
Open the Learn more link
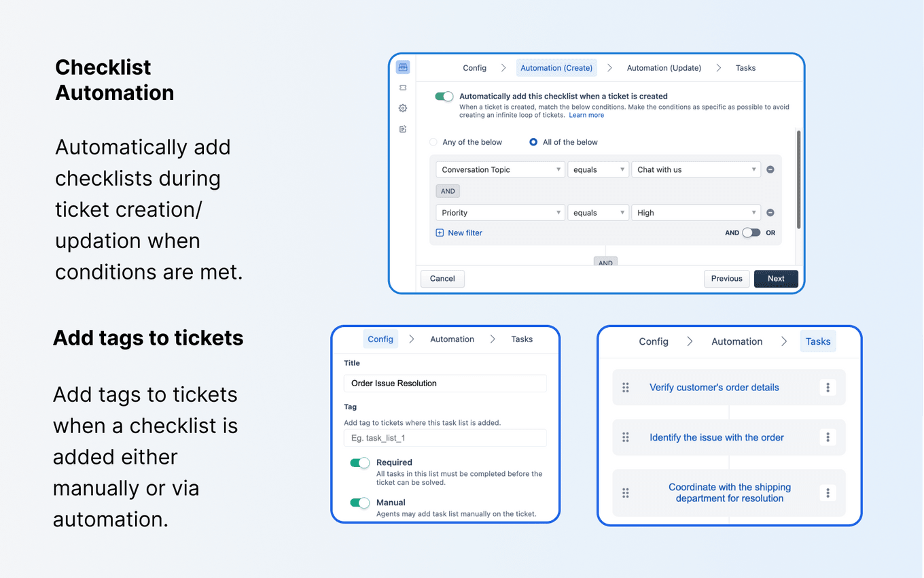coord(586,115)
